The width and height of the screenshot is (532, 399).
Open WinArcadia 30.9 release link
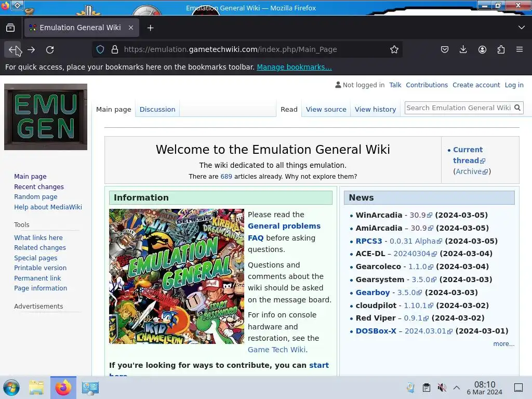pos(421,215)
